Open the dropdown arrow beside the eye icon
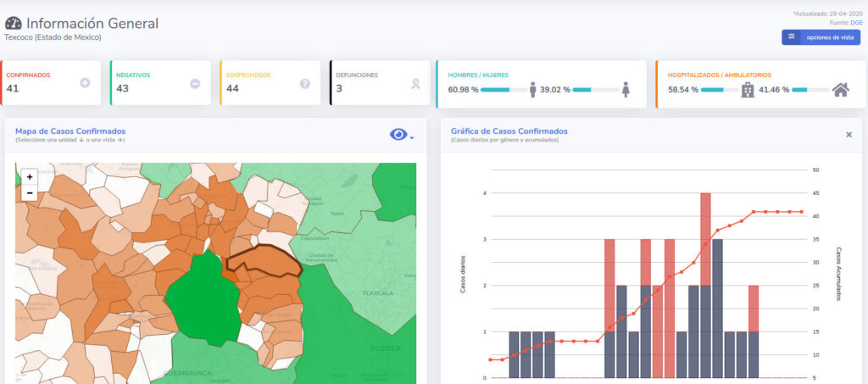 tap(412, 137)
